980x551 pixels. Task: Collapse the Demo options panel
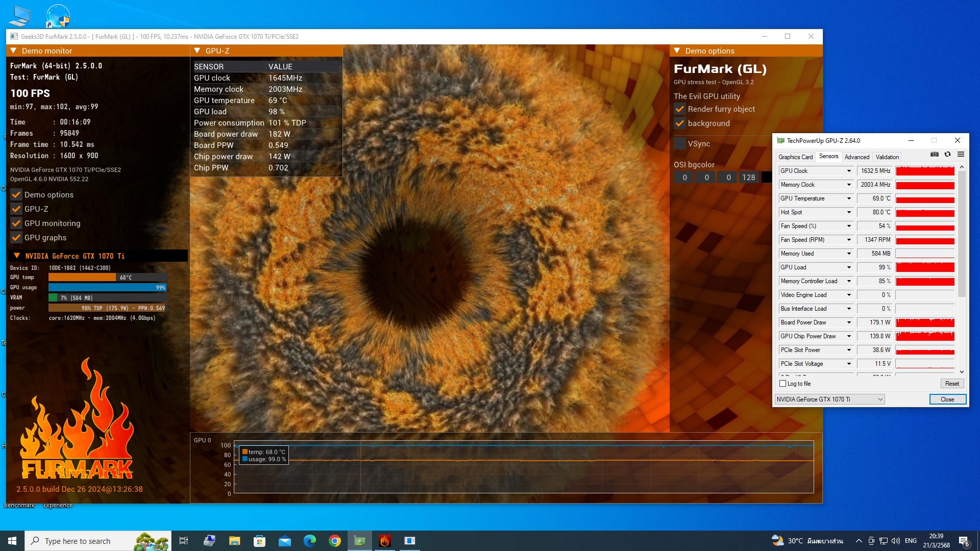(677, 51)
